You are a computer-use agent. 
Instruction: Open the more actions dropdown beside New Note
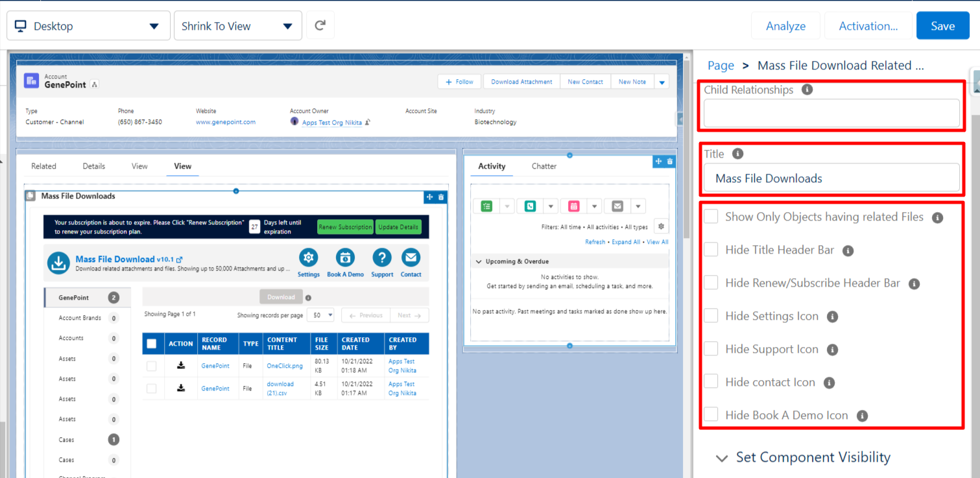(x=662, y=82)
